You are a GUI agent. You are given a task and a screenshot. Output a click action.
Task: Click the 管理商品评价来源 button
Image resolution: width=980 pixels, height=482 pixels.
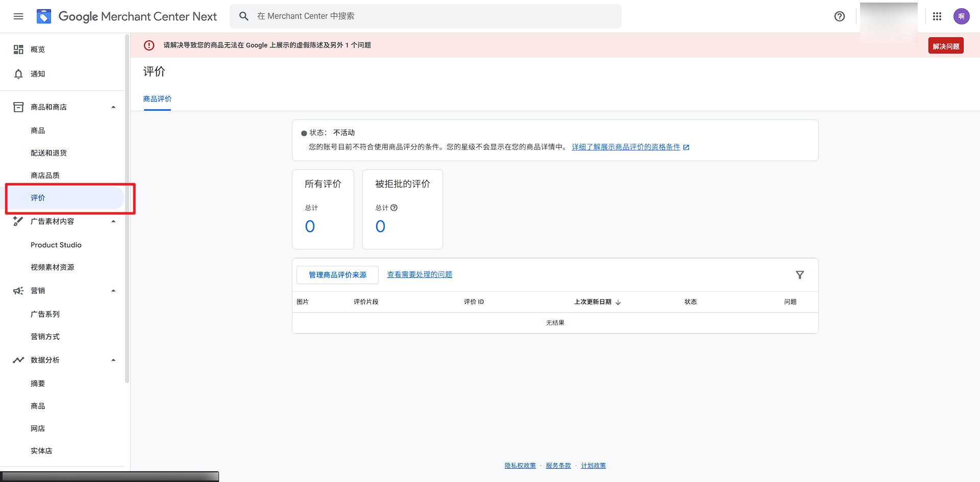coord(337,275)
